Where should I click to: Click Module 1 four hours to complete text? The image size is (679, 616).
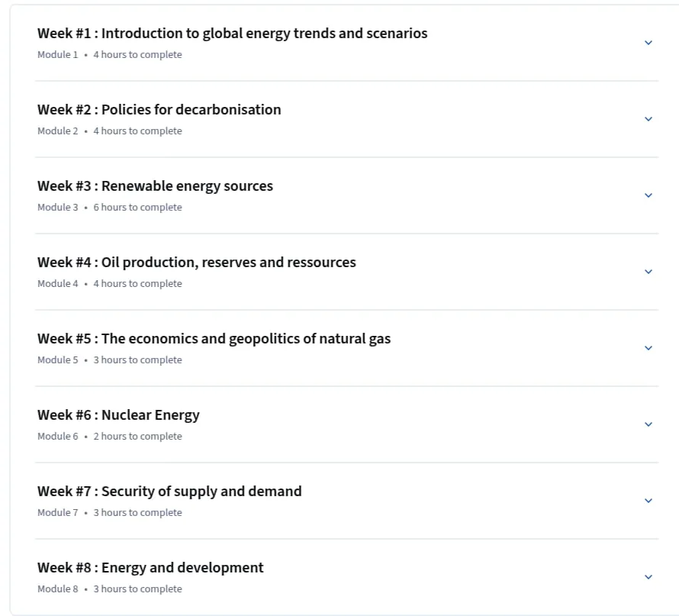point(110,55)
